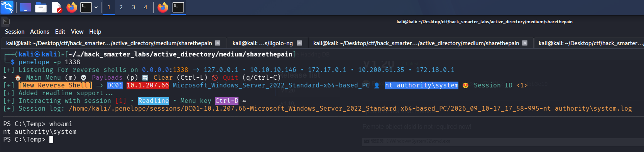Viewport: 644px width, 152px height.
Task: Open the View menu
Action: (x=77, y=32)
